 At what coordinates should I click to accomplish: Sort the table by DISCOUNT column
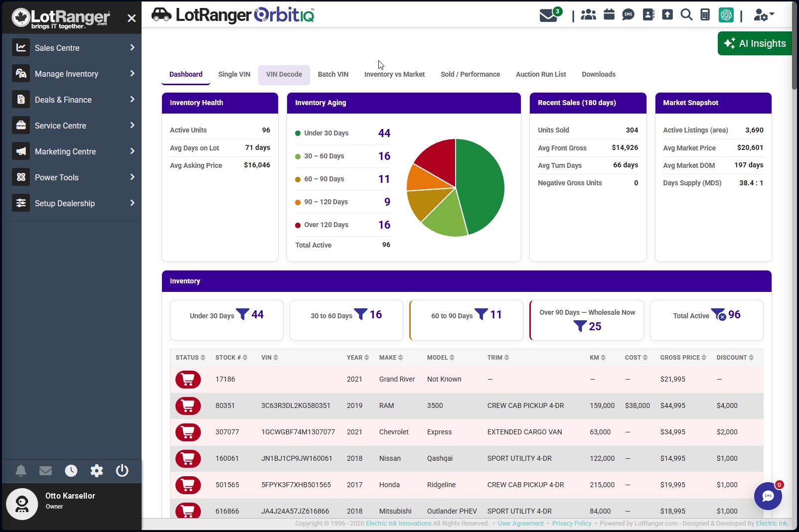735,358
